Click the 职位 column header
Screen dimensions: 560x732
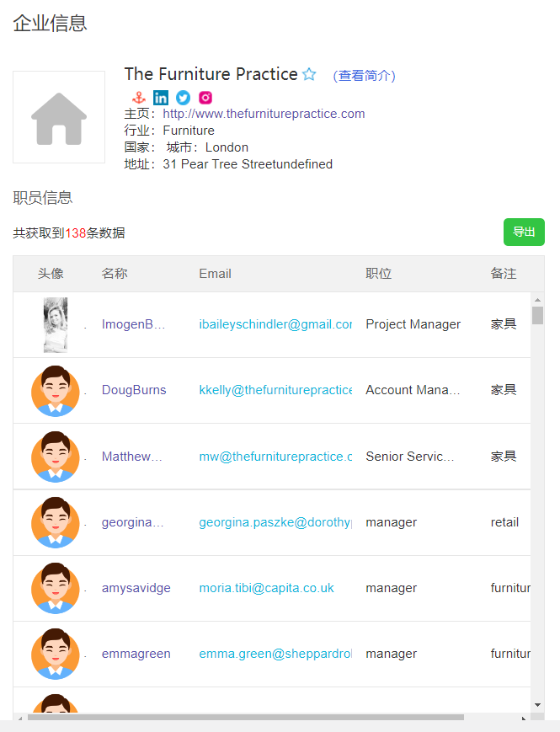[378, 274]
